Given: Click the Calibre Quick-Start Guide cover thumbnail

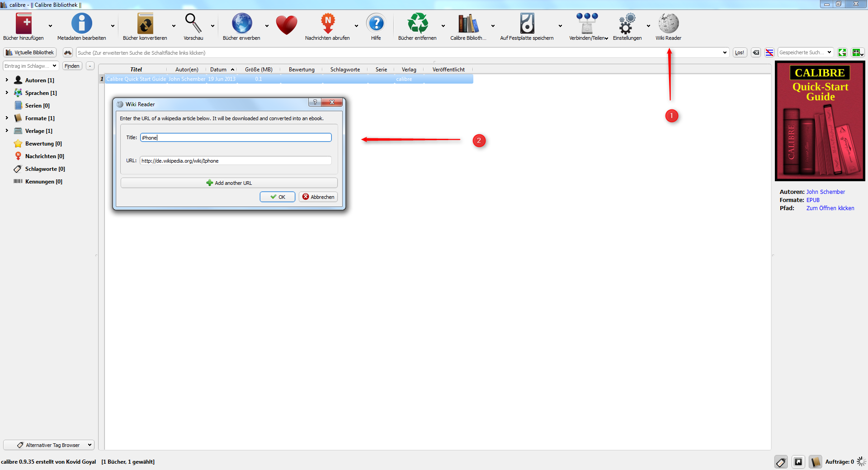Looking at the screenshot, I should (820, 121).
